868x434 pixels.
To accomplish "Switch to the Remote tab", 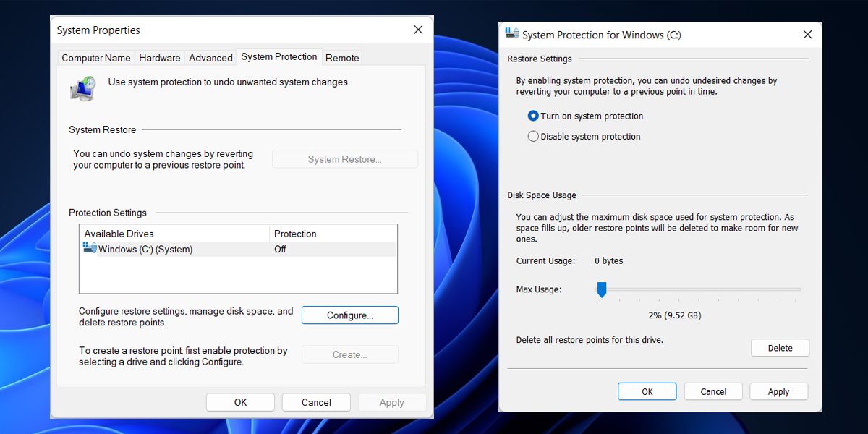I will pos(341,57).
